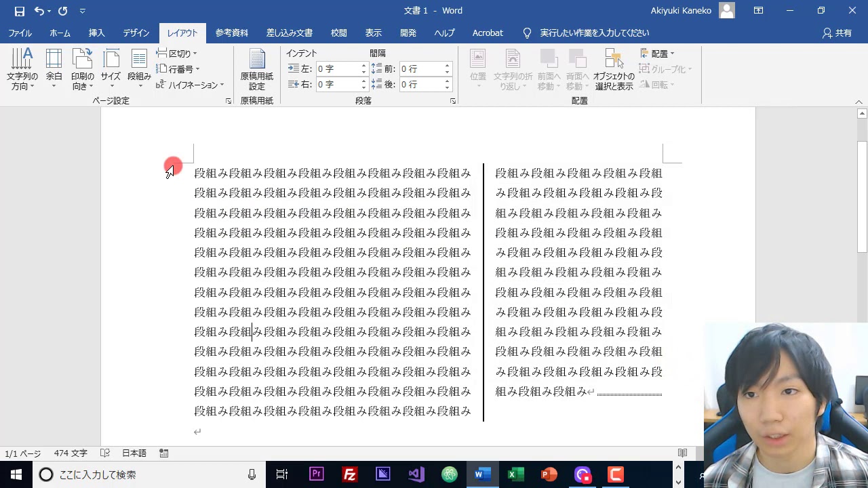Click the 日本語 language indicator

(x=134, y=453)
